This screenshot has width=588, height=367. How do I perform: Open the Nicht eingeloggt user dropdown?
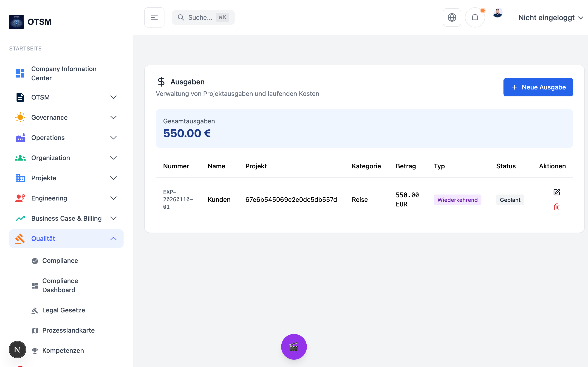550,17
